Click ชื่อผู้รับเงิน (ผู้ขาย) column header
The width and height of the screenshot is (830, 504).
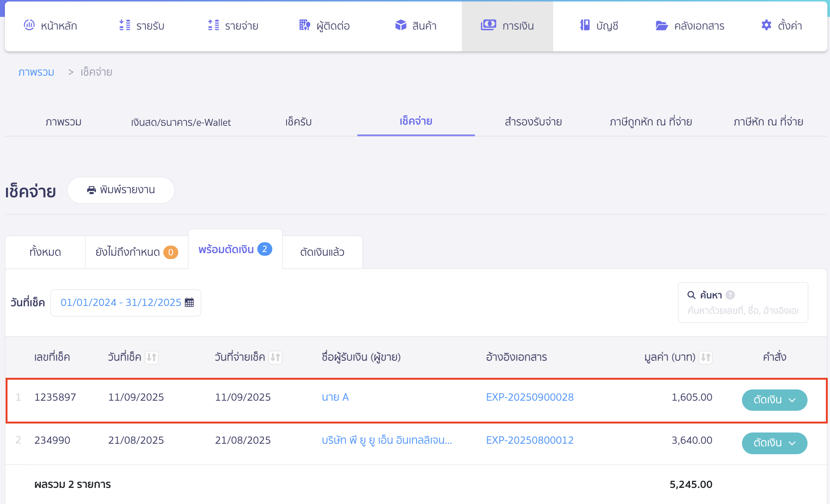click(361, 357)
